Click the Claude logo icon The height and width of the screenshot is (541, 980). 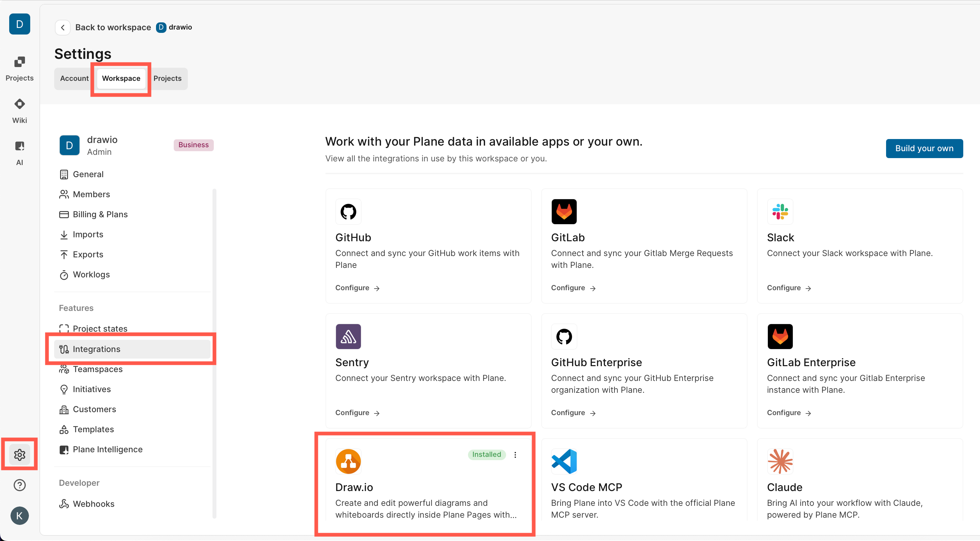tap(780, 461)
